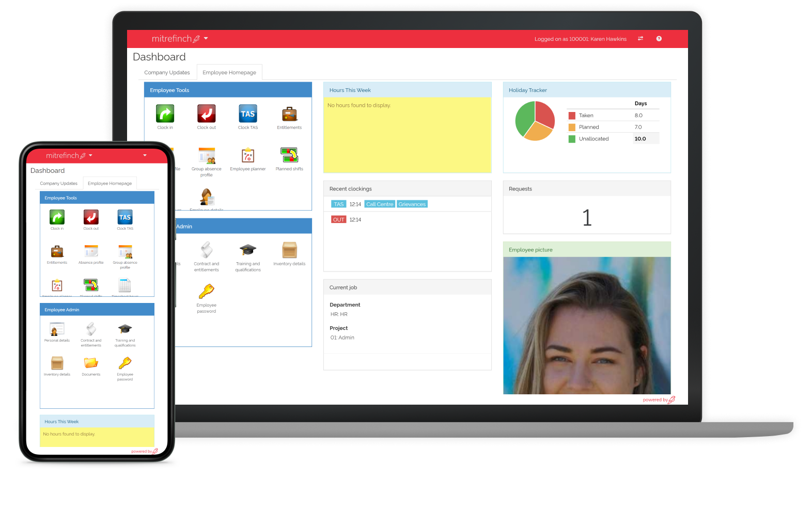Click Clock out icon on the laptop screen
Image resolution: width=812 pixels, height=512 pixels.
[206, 114]
